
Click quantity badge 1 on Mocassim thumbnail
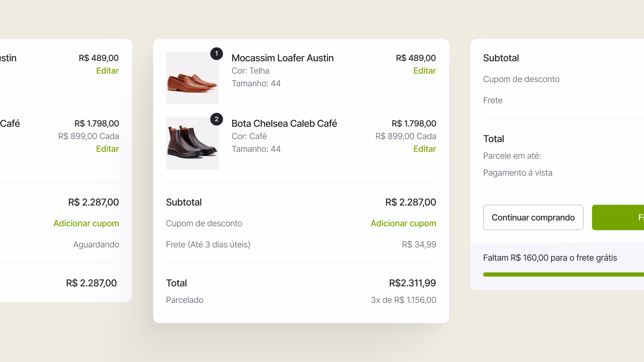pos(217,54)
